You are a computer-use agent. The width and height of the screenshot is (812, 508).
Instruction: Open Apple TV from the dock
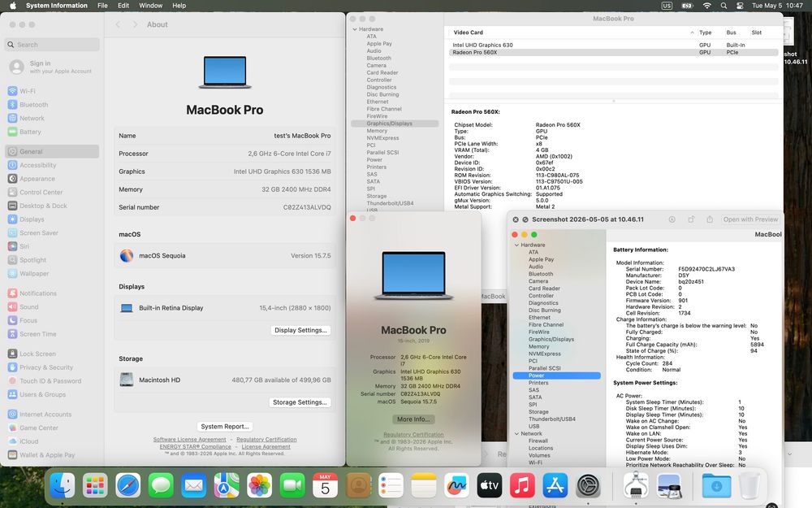(490, 486)
